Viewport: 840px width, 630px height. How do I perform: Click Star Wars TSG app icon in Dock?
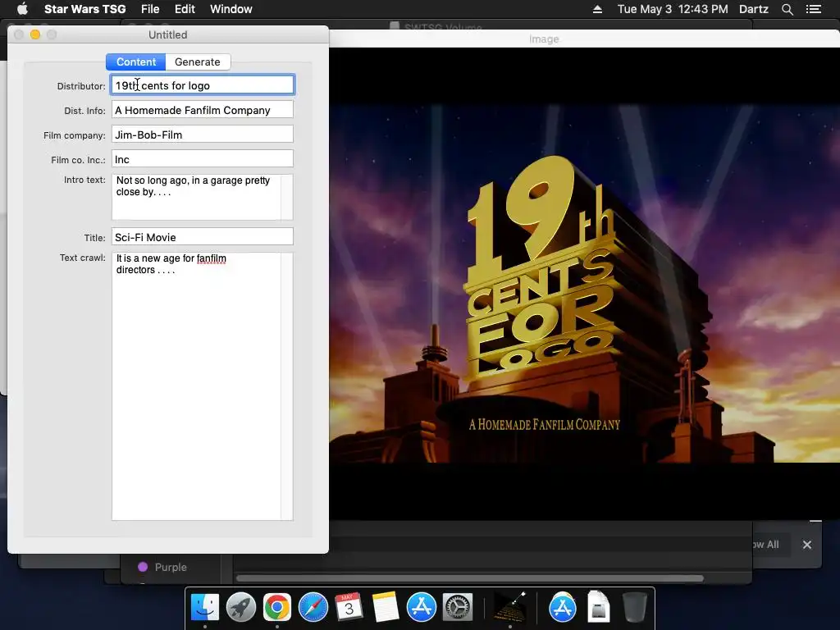(x=509, y=607)
